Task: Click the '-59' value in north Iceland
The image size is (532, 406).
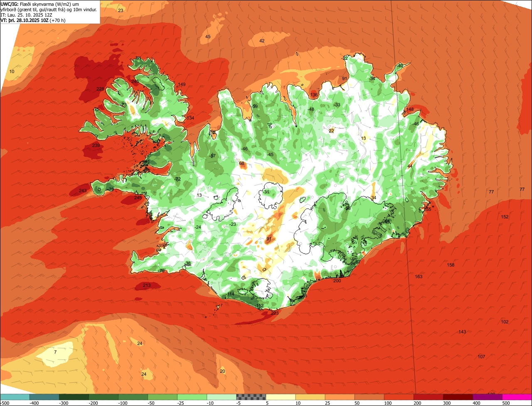Action: coord(254,106)
